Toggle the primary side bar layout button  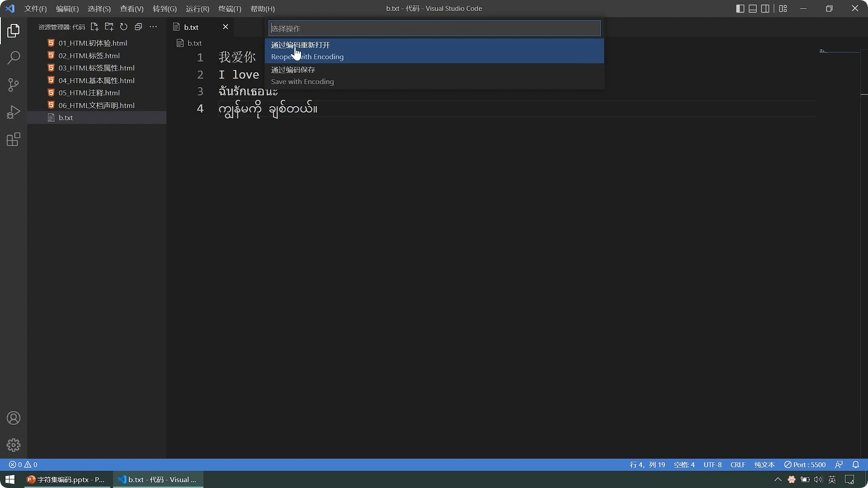(740, 9)
